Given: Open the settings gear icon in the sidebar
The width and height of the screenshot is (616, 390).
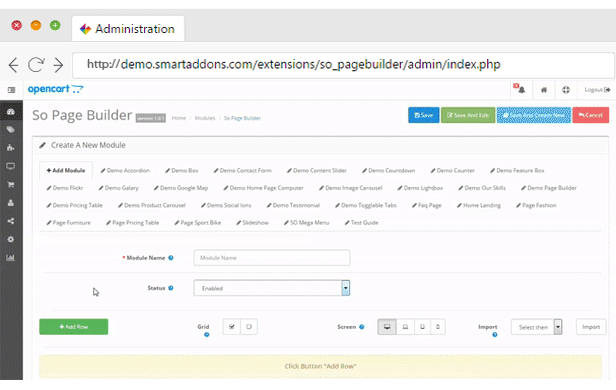Looking at the screenshot, I should [11, 239].
